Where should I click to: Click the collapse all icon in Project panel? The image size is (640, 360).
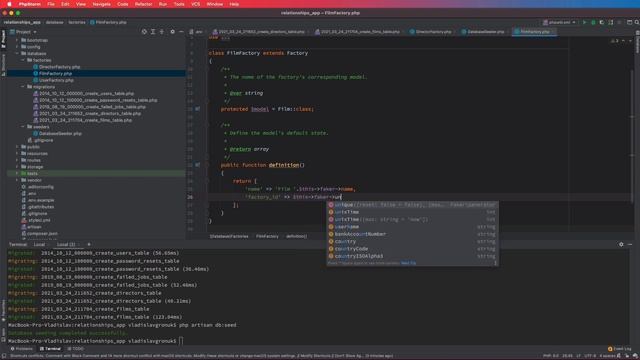162,31
